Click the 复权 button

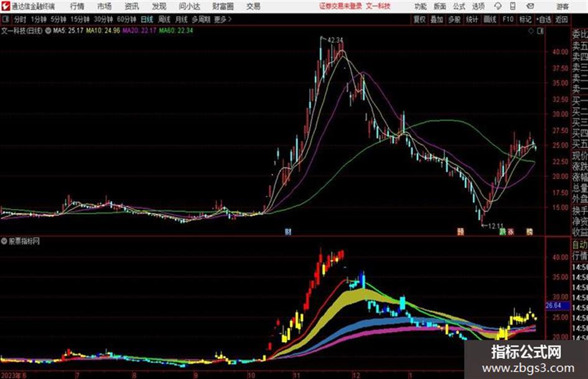click(419, 19)
